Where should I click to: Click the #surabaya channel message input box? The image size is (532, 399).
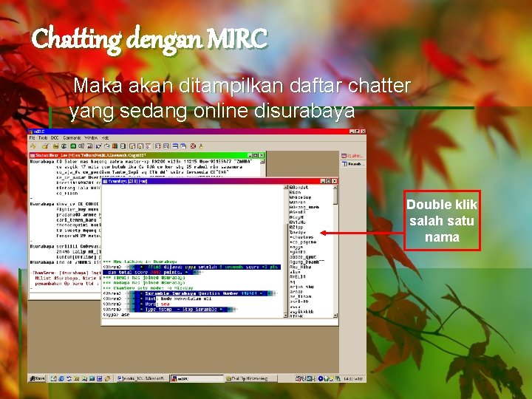pyautogui.click(x=219, y=321)
